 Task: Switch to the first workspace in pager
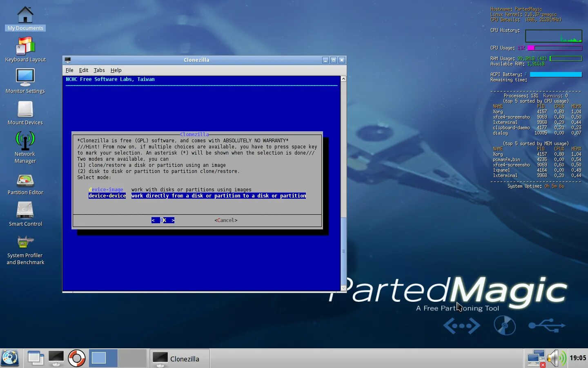[x=103, y=358]
